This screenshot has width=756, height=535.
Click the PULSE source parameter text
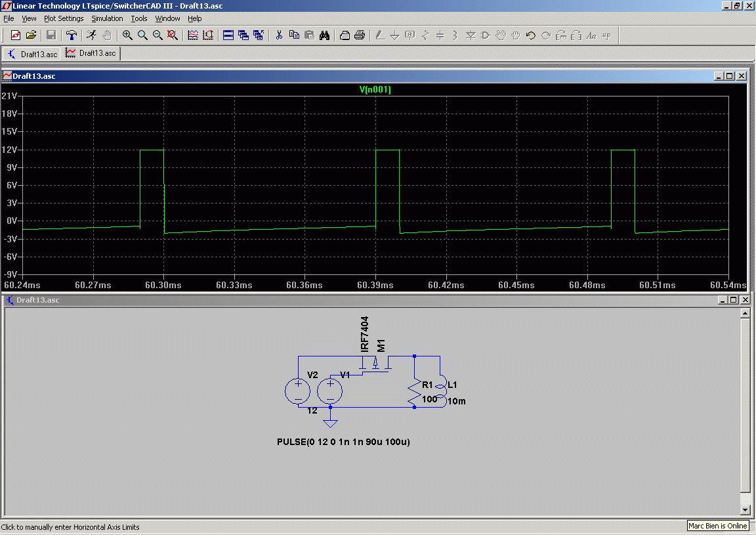[x=343, y=442]
